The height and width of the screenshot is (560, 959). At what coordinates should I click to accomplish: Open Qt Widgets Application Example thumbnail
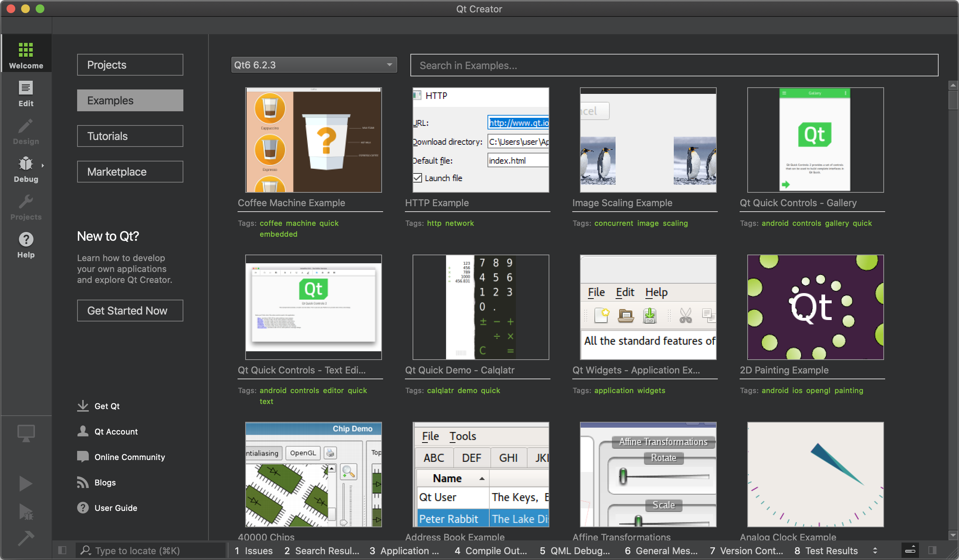[x=648, y=307]
